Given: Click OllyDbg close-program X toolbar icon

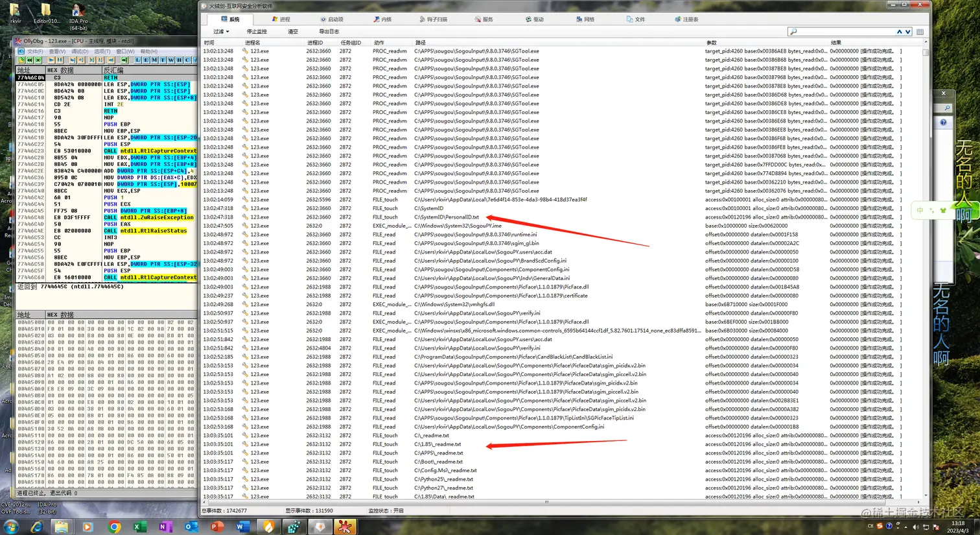Looking at the screenshot, I should click(x=38, y=60).
